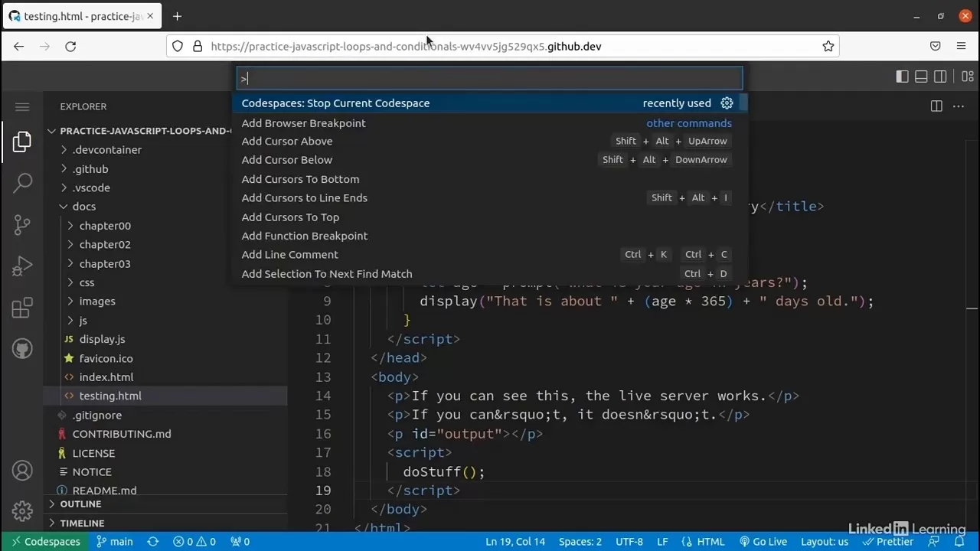Expand the chapter02 folder
This screenshot has height=551, width=980.
(x=105, y=244)
